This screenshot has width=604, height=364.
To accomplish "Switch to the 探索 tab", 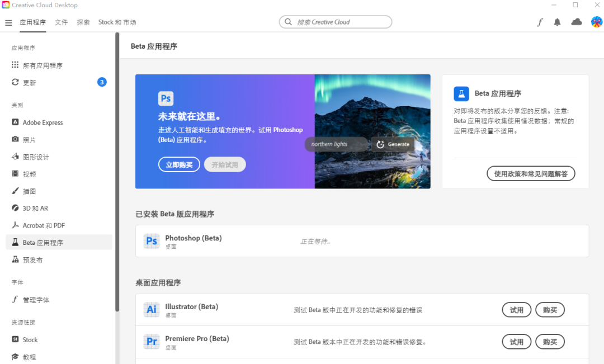I will point(83,22).
